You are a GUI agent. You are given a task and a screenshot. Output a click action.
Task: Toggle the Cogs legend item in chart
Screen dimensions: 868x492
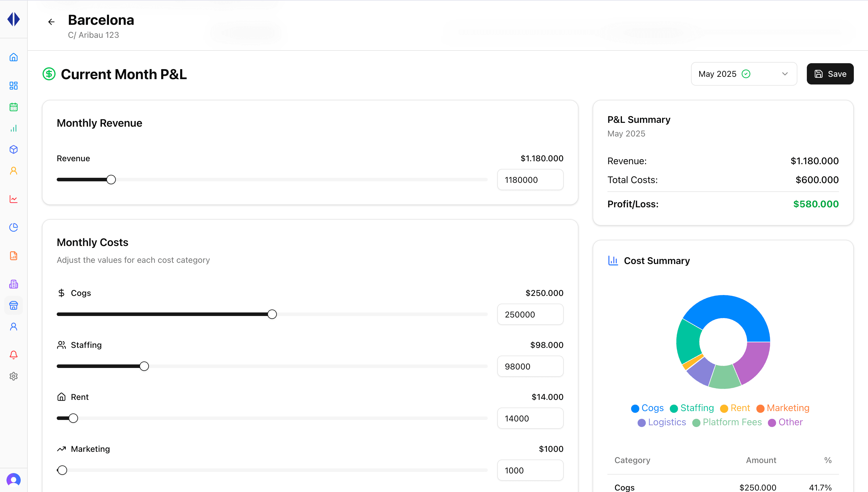pos(647,408)
